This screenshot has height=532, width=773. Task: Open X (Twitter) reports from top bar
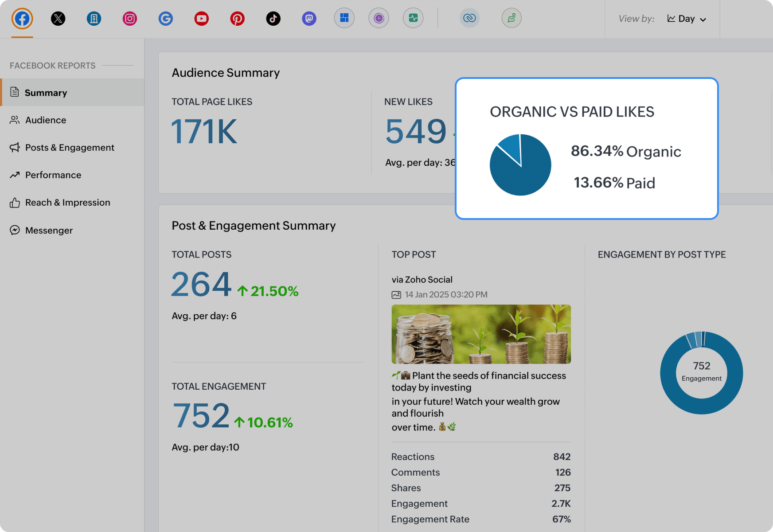click(x=58, y=19)
